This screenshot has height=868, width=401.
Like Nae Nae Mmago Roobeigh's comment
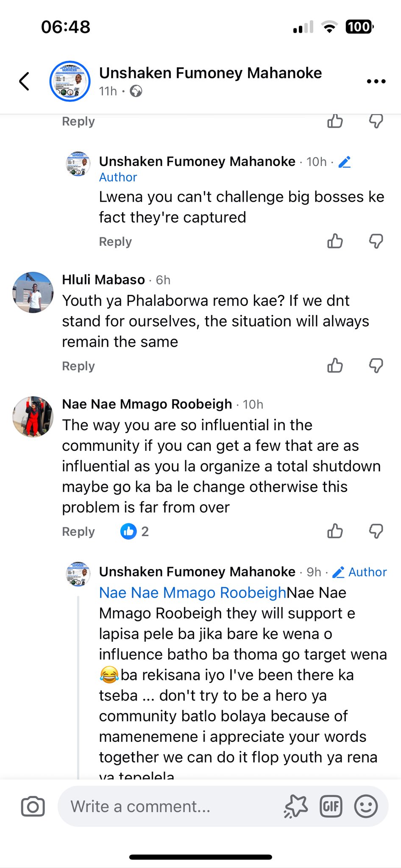click(x=335, y=531)
